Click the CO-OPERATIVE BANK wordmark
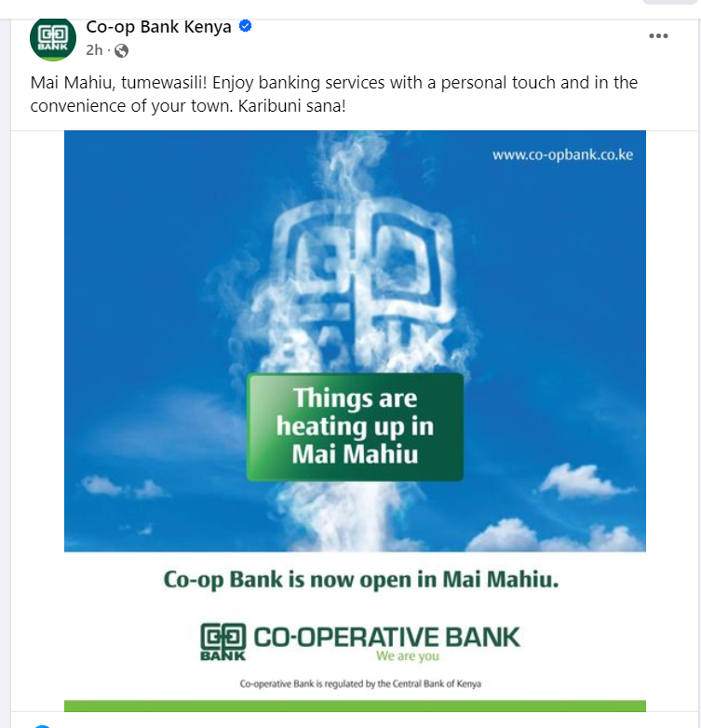 386,637
